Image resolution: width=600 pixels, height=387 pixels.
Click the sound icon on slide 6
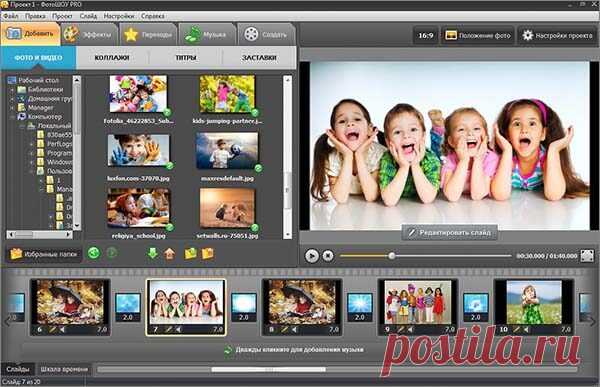point(62,329)
